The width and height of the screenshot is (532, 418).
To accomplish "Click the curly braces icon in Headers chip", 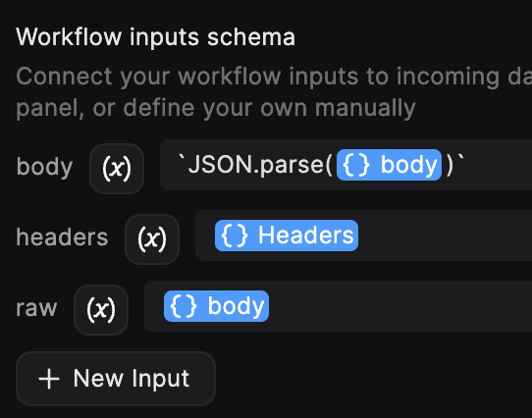I will point(235,235).
